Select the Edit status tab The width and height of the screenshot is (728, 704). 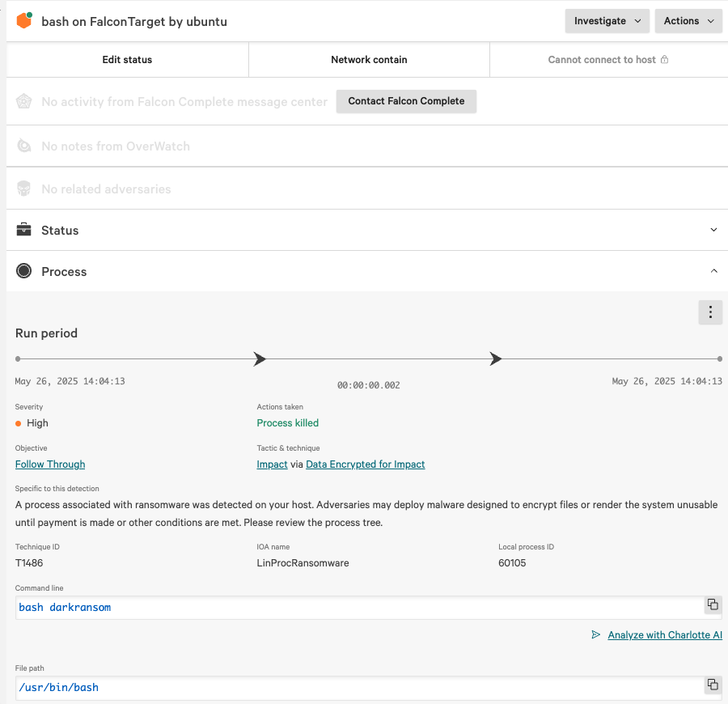point(127,60)
